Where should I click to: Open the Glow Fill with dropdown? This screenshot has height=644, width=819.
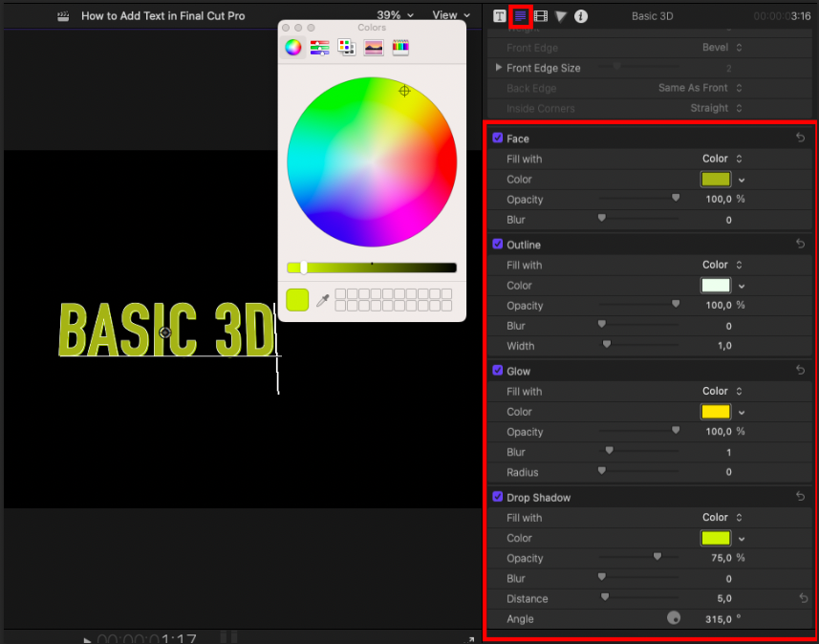(x=722, y=391)
